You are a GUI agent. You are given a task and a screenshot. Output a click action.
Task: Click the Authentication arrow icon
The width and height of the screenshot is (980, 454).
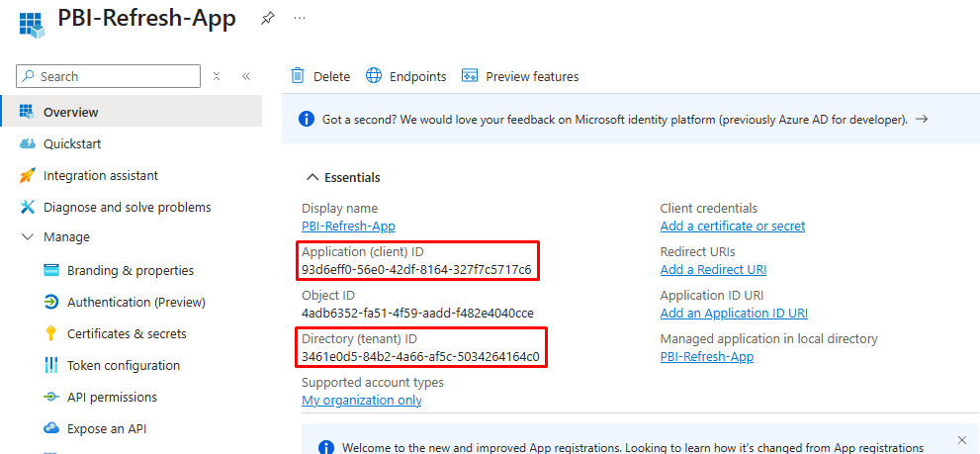tap(51, 302)
